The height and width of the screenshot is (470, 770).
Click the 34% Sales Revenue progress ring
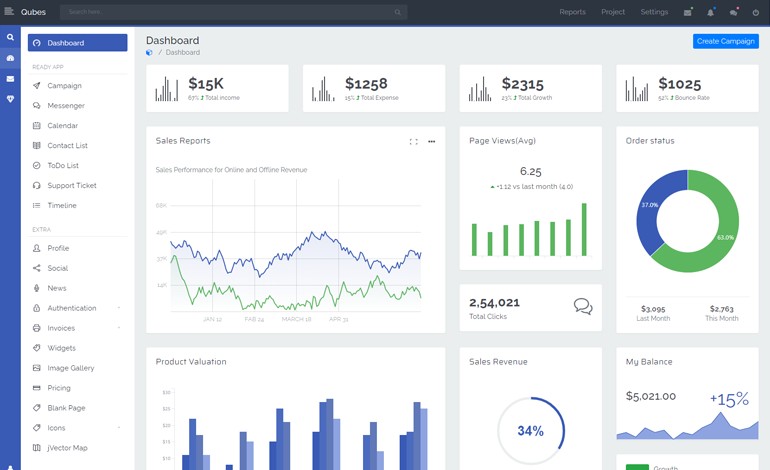pyautogui.click(x=530, y=431)
